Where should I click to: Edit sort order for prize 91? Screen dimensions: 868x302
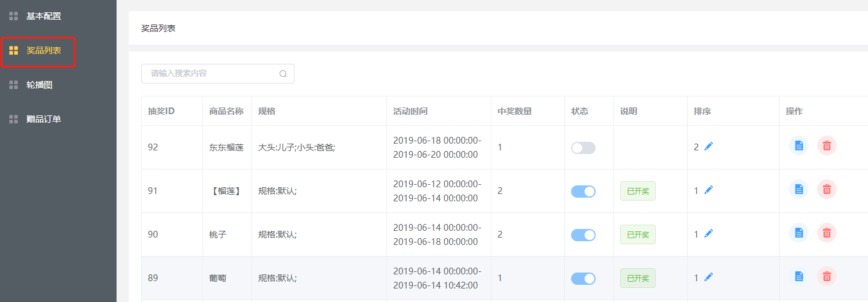(x=709, y=190)
